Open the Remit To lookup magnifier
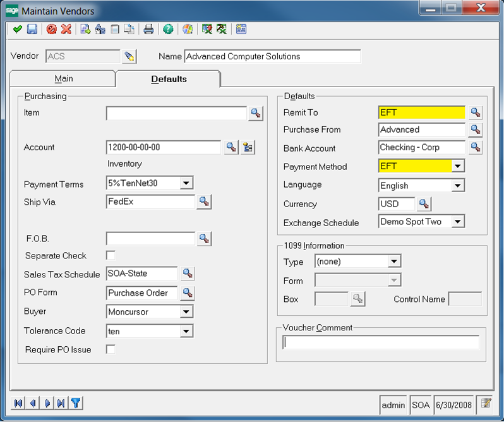The image size is (504, 422). click(x=476, y=112)
